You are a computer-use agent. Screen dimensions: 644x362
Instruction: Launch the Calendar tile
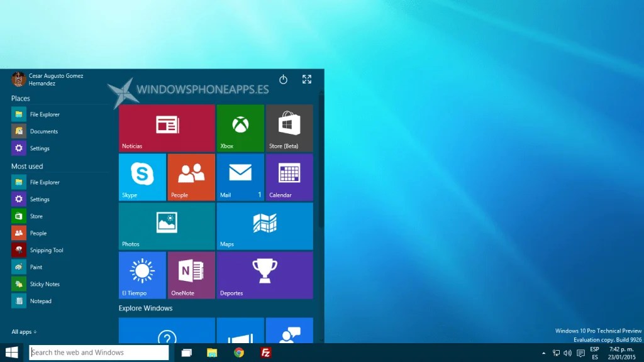point(289,177)
